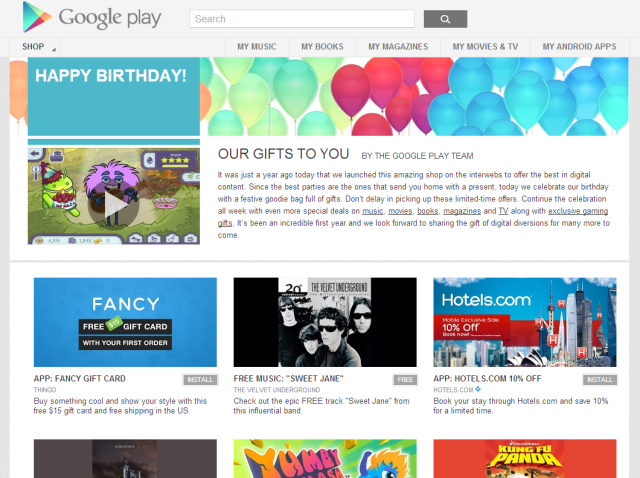Click the magnifying glass search button
Viewport: 640px width, 478px height.
445,19
